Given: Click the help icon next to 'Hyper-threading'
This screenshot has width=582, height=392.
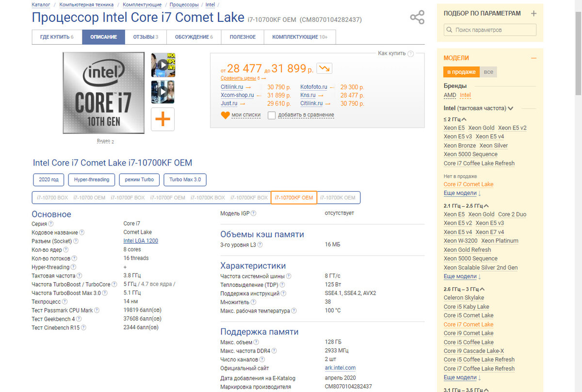Looking at the screenshot, I should 74,267.
